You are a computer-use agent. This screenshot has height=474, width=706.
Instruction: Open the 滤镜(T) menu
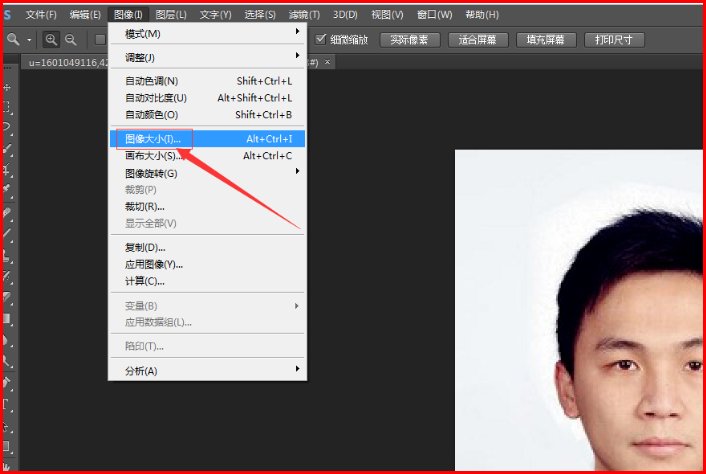pos(304,15)
